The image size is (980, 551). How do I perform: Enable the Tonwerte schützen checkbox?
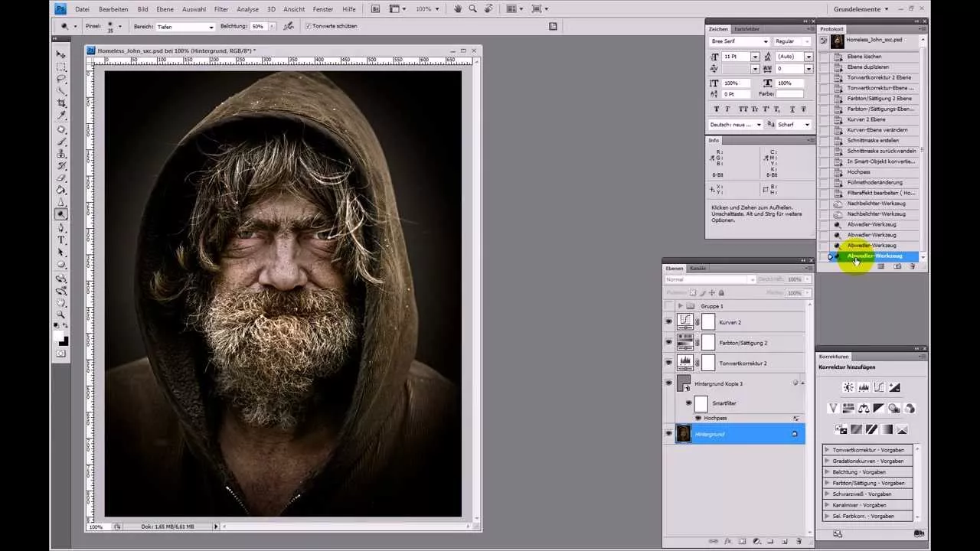tap(307, 26)
